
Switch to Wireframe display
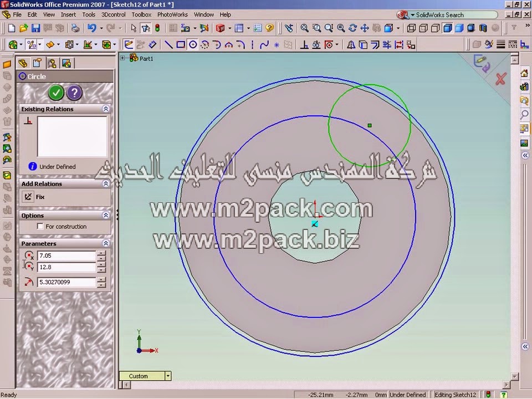[x=411, y=28]
